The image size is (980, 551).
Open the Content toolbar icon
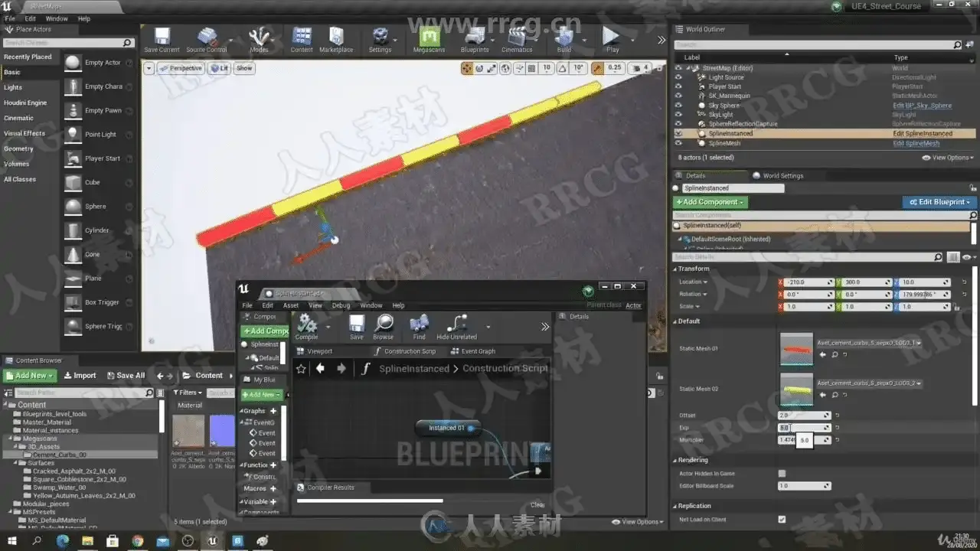(x=302, y=40)
